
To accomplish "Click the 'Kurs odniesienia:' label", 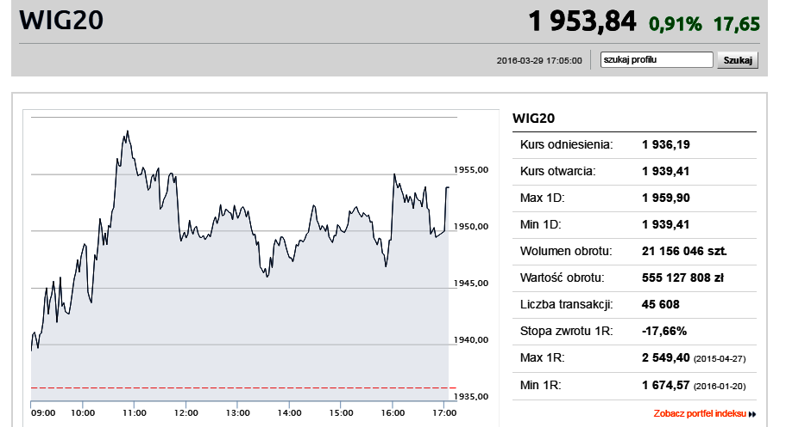I will (x=566, y=145).
